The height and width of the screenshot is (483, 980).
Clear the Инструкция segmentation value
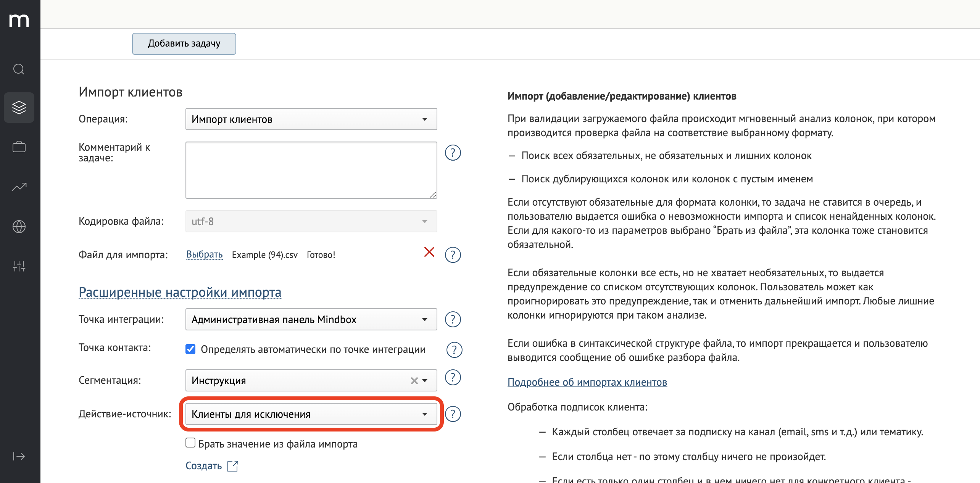414,381
